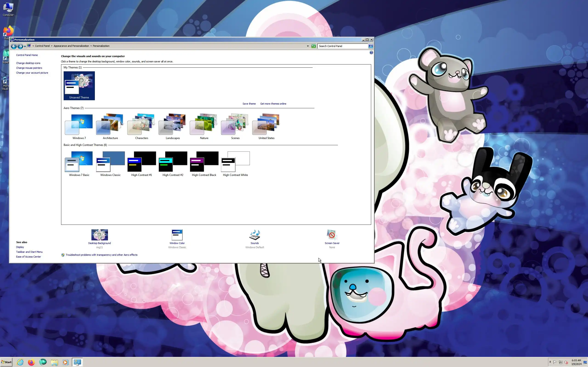
Task: Click the help question mark icon
Action: (371, 53)
